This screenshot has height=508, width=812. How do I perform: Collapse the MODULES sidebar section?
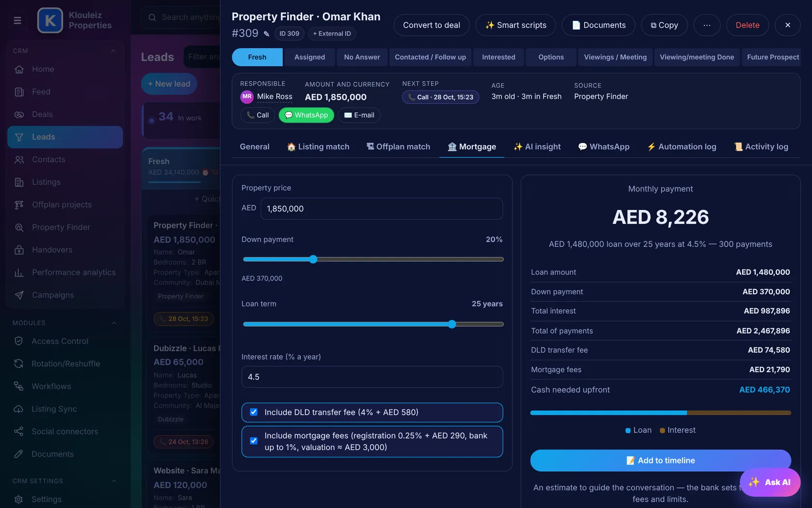click(114, 323)
